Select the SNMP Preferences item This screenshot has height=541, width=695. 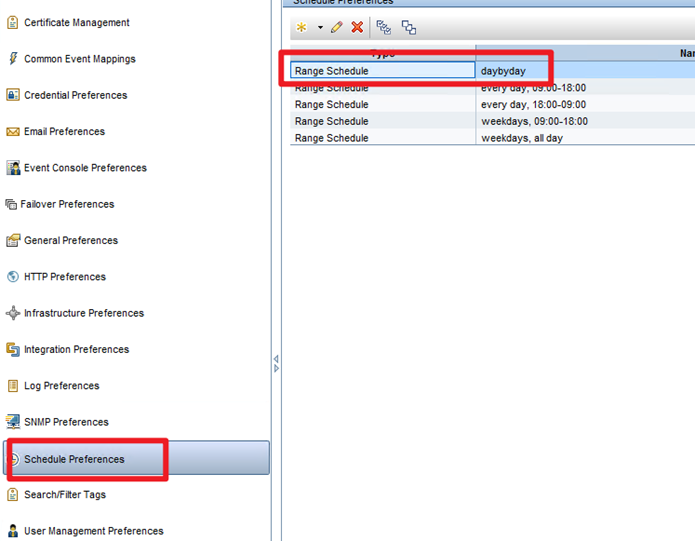(x=66, y=422)
